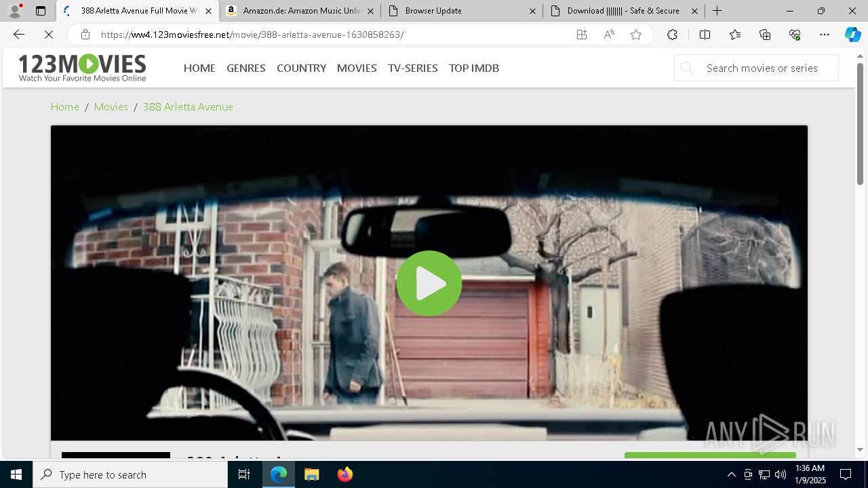Viewport: 868px width, 488px height.
Task: Open Microsoft Edge from the taskbar
Action: coord(279,474)
